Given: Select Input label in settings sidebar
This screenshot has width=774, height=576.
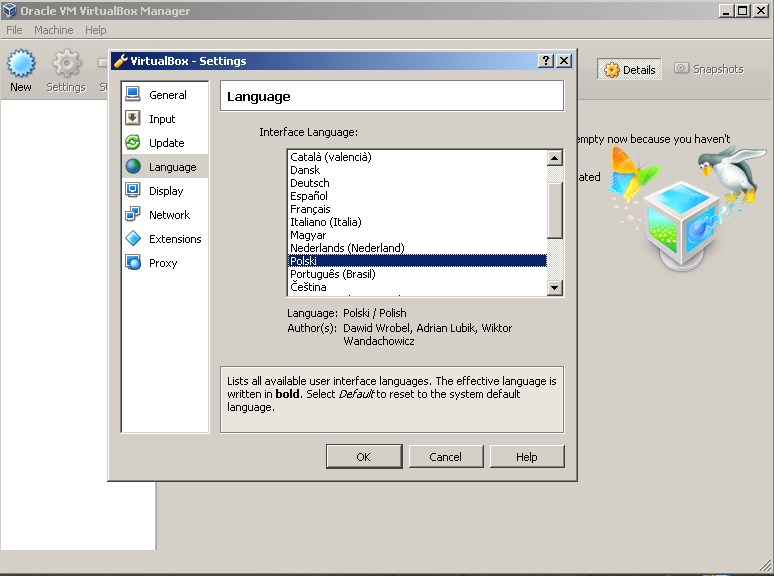Looking at the screenshot, I should 162,119.
